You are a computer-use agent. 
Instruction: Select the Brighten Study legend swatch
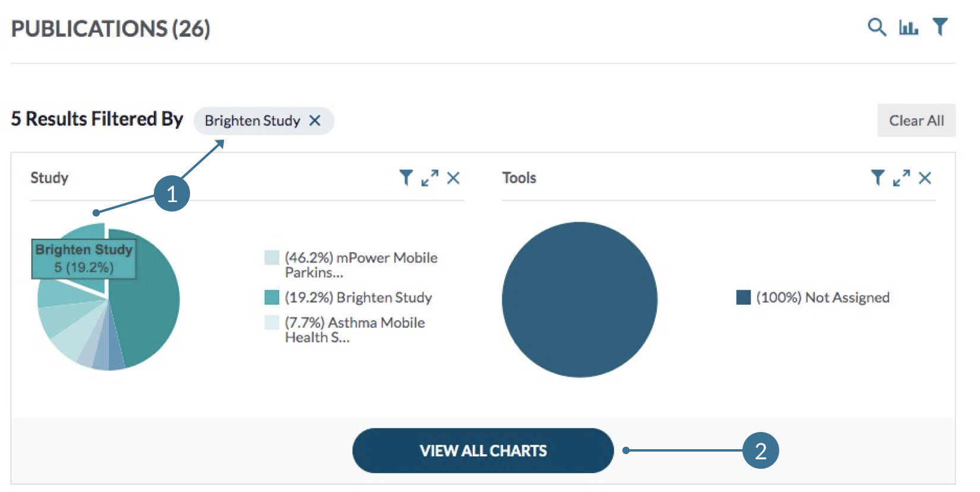click(x=271, y=297)
